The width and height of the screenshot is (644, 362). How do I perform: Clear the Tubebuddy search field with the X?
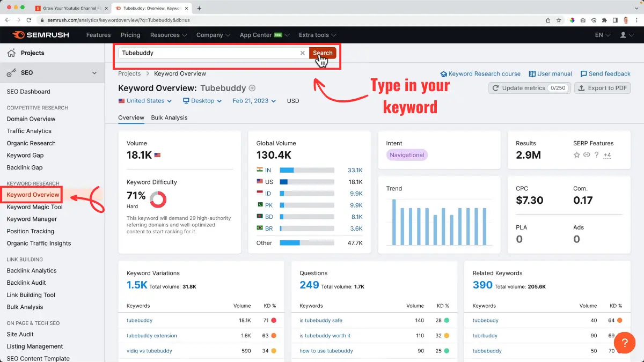tap(303, 53)
